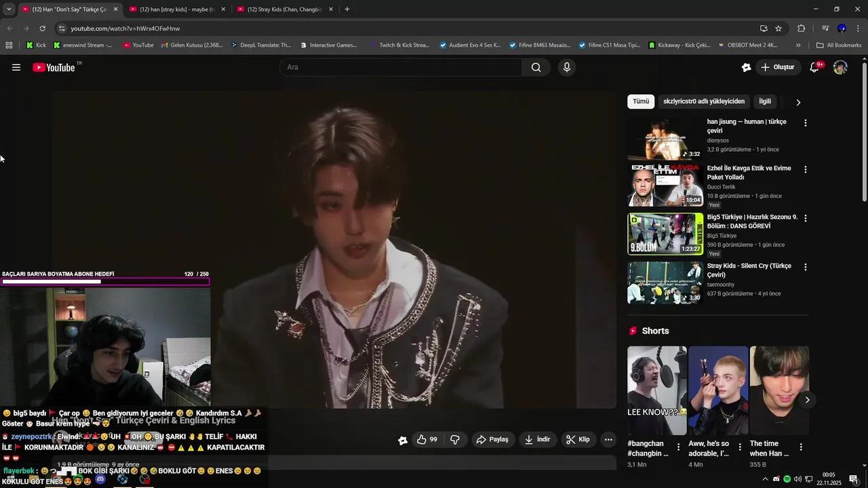
Task: Switch to han [stray kids] - maybe tab
Action: point(176,9)
